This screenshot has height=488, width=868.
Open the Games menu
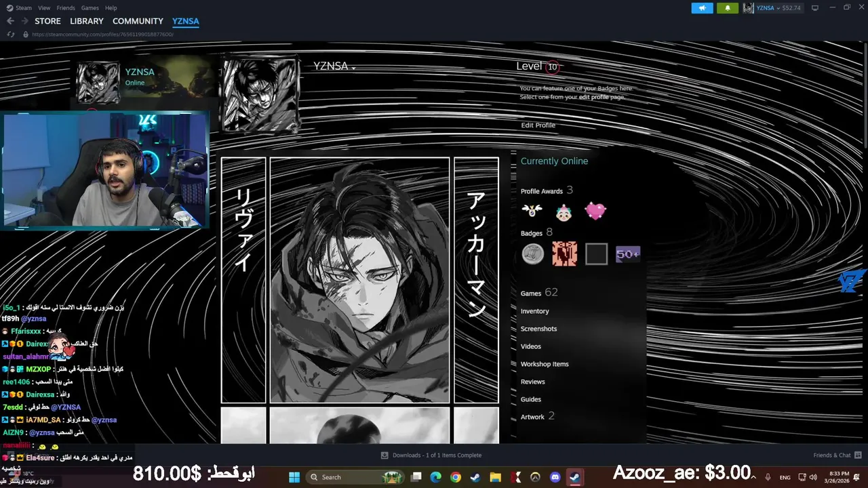click(90, 7)
